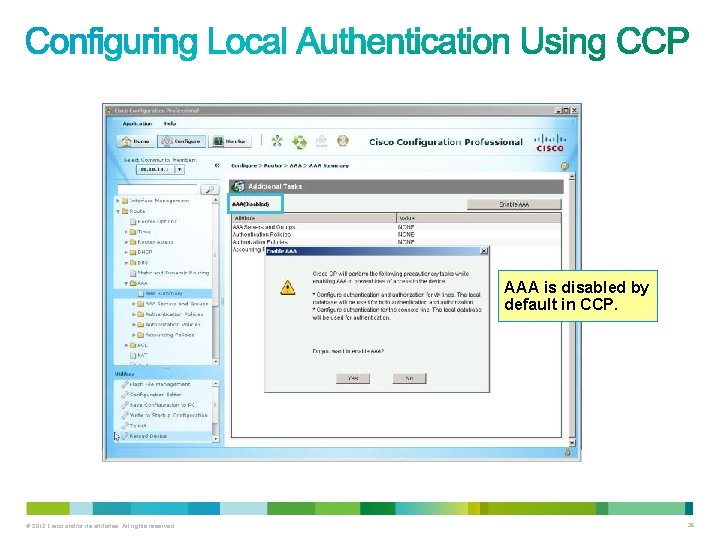Click the Flash File Management utility wrench icon

(x=125, y=384)
